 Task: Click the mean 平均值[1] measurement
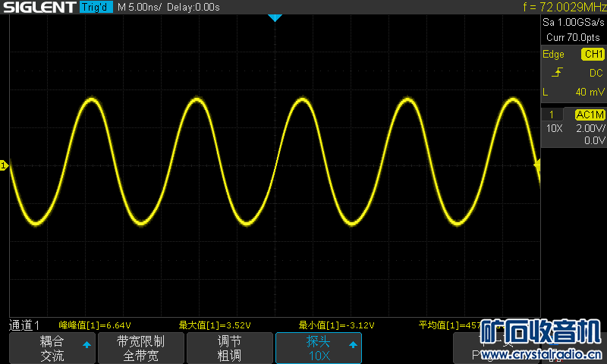(x=450, y=325)
